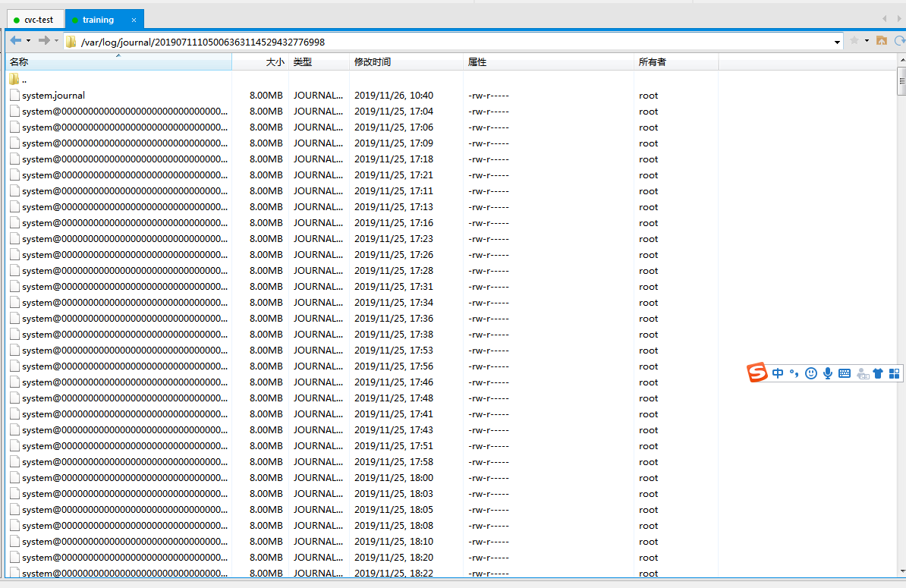Refresh the file listing with the reload icon
Viewport: 906px width, 588px height.
click(x=900, y=42)
